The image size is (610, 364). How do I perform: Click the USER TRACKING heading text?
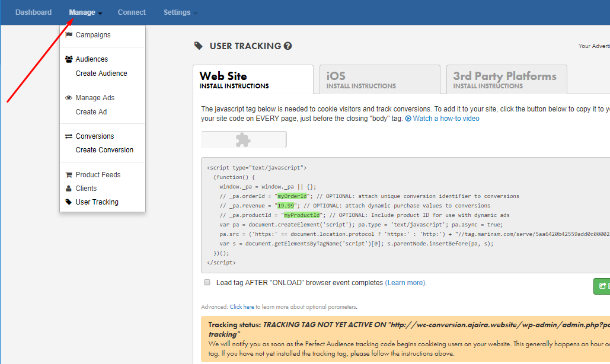click(x=245, y=46)
